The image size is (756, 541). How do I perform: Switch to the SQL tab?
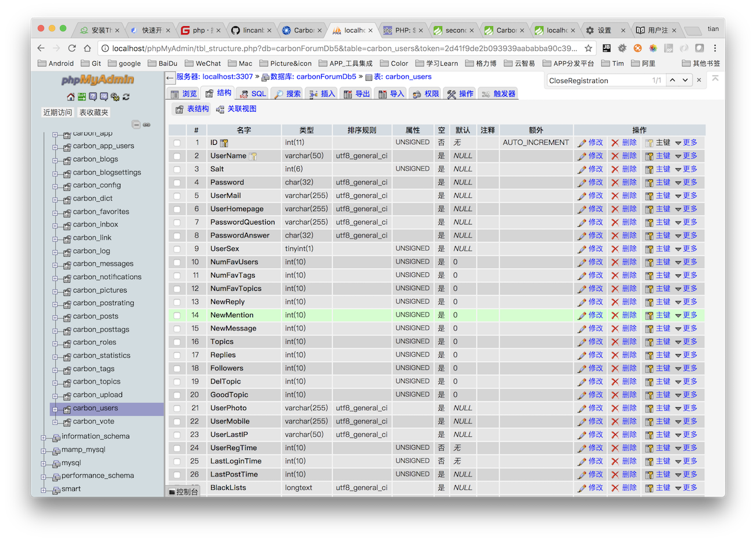[253, 94]
